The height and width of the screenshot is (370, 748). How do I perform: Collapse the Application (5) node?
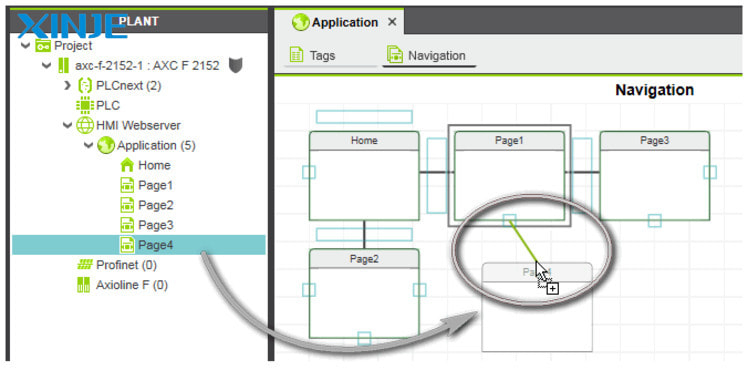[x=88, y=145]
